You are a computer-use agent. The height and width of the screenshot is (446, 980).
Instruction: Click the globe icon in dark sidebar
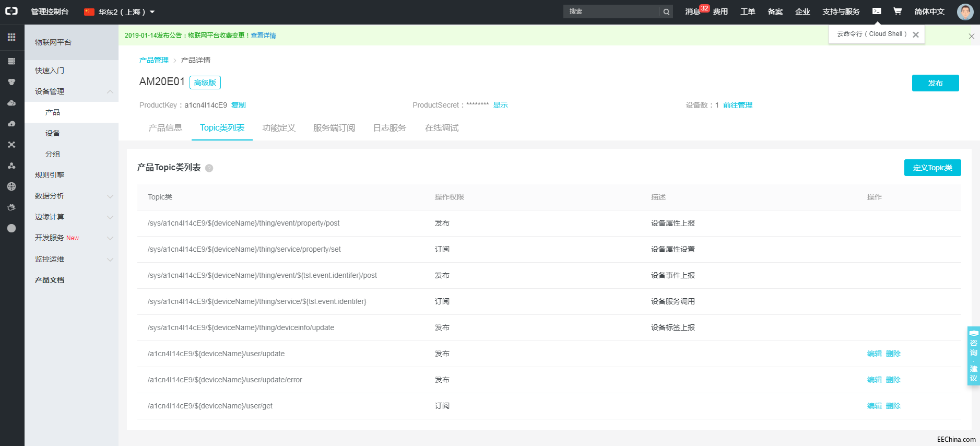click(11, 186)
